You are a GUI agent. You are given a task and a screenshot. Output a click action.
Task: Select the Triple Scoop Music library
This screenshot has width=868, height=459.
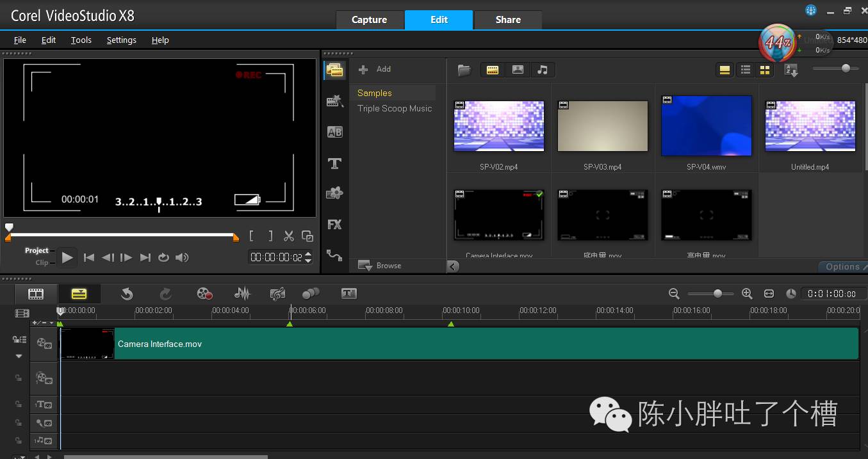tap(395, 108)
